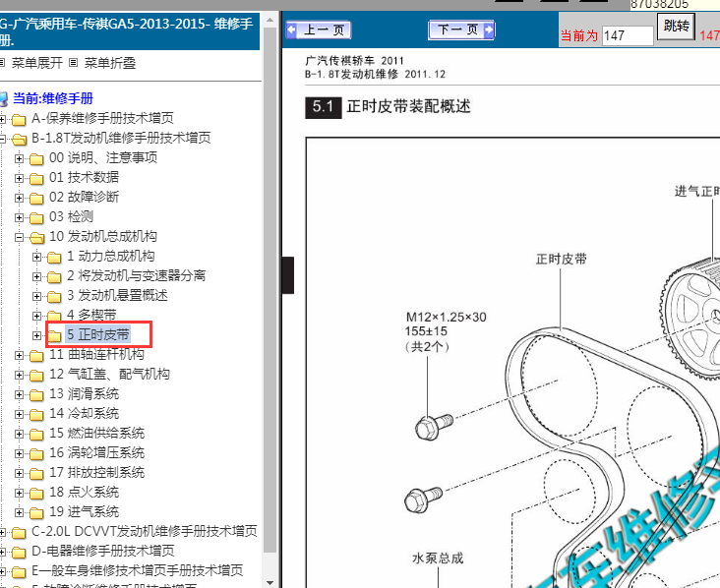Image resolution: width=720 pixels, height=588 pixels.
Task: Click folder icon of 01 技术数据
Action: [x=36, y=179]
